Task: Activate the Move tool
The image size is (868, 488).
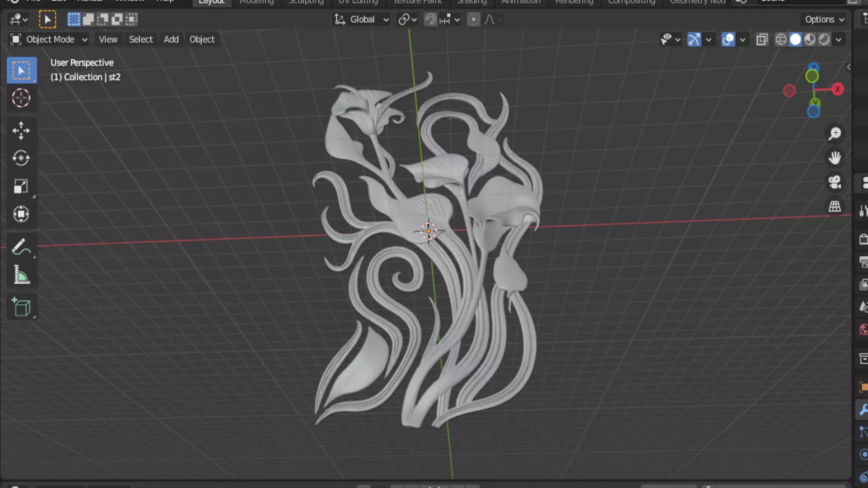Action: click(x=21, y=131)
